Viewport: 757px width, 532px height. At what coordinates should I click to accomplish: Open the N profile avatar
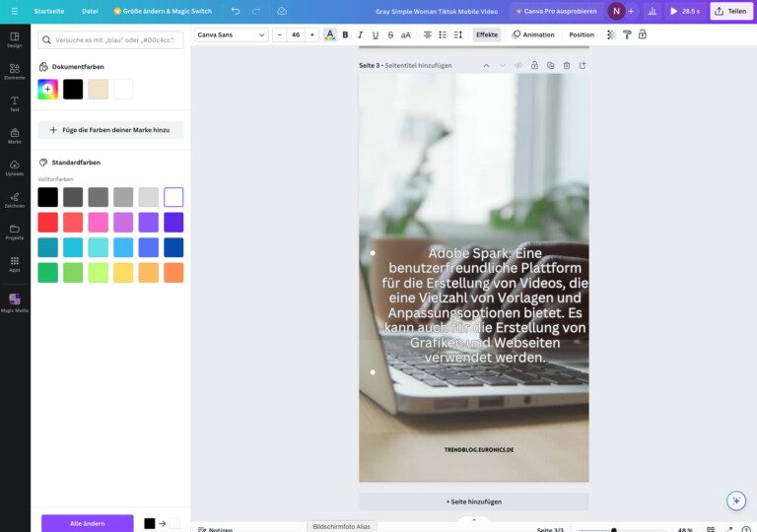pyautogui.click(x=616, y=11)
